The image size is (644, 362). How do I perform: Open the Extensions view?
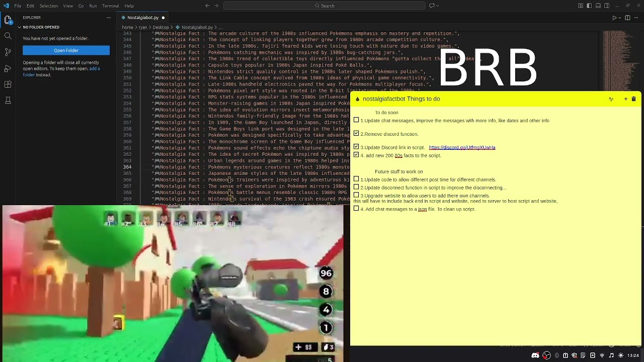(x=8, y=84)
